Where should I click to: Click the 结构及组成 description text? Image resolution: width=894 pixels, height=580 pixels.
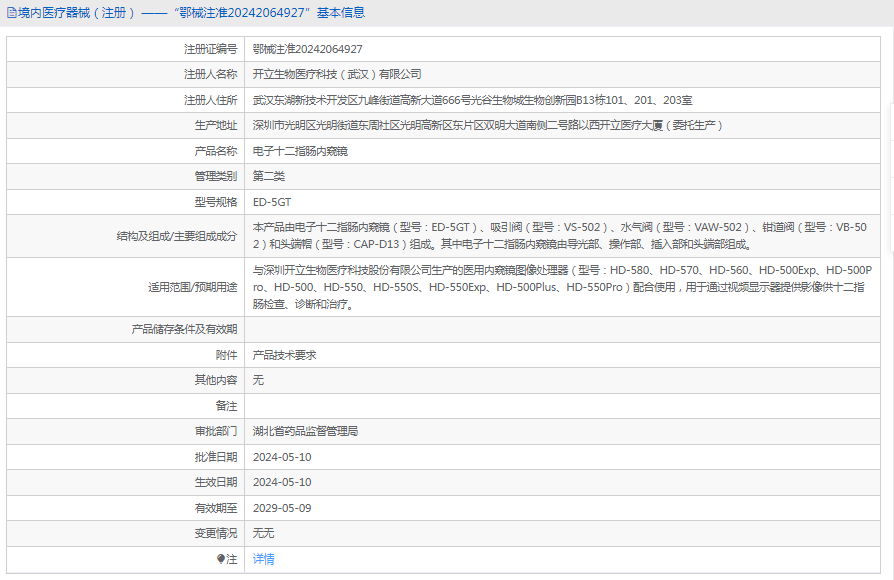pyautogui.click(x=560, y=236)
